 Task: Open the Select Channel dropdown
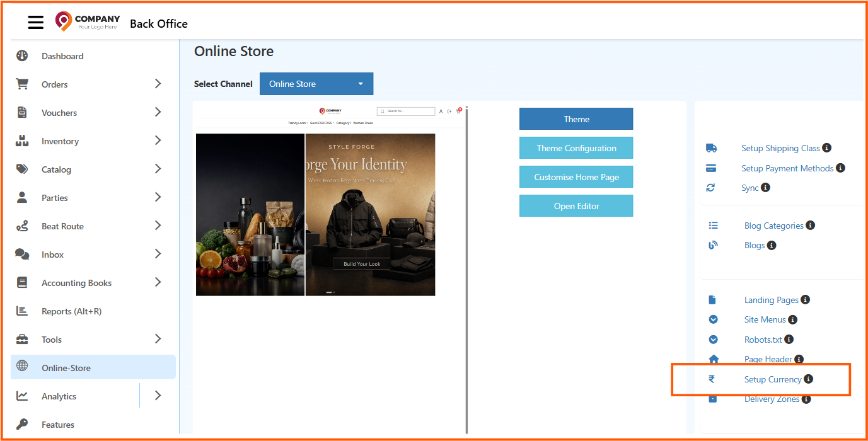click(316, 83)
